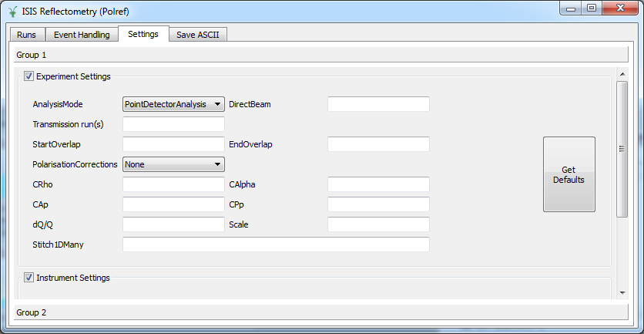Viewport: 644px width, 334px height.
Task: Click the vertical scrollbar thumb
Action: pos(622,149)
